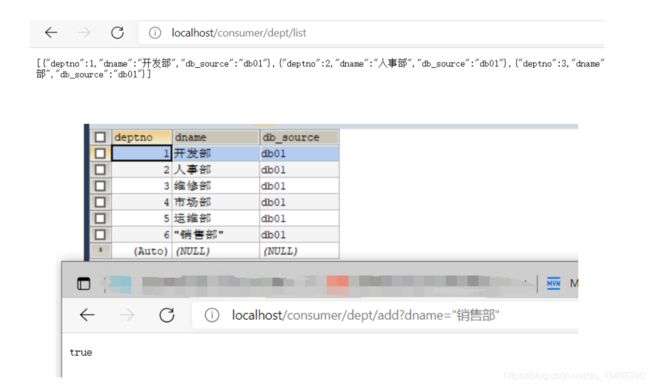The height and width of the screenshot is (386, 650).
Task: Check the row checkbox for 维修部
Action: (x=100, y=186)
